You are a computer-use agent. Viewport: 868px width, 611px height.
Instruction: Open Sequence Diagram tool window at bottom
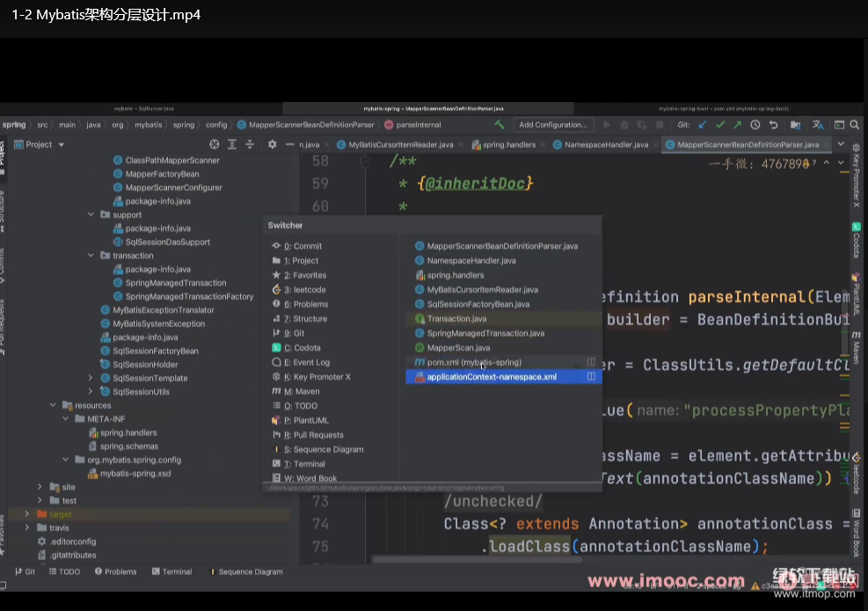point(246,571)
